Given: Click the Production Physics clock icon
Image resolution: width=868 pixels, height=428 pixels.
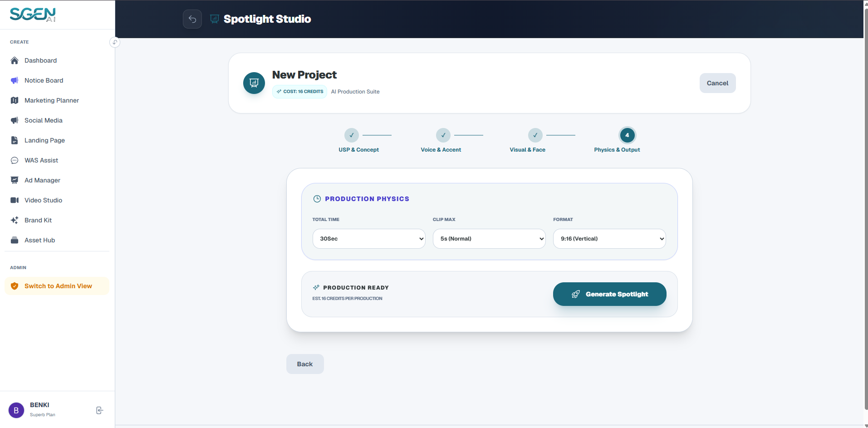Looking at the screenshot, I should tap(317, 199).
